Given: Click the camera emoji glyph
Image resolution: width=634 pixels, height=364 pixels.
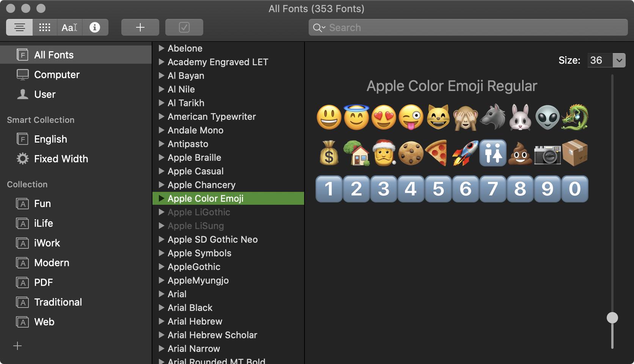Looking at the screenshot, I should coord(548,154).
